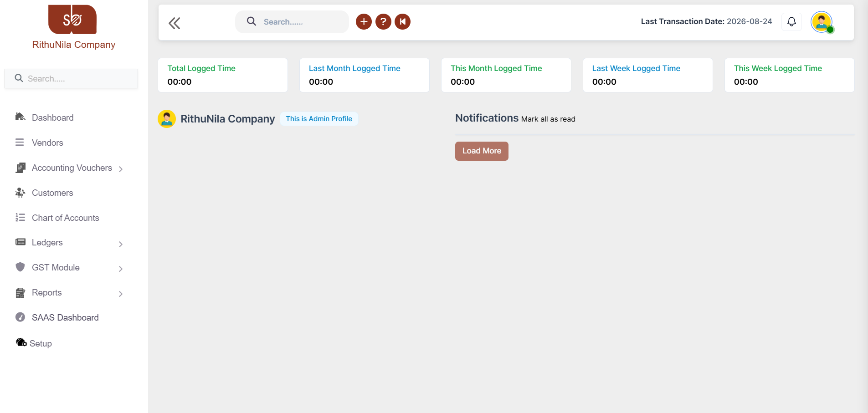Click the Load More button
Viewport: 868px width, 413px height.
pyautogui.click(x=482, y=151)
